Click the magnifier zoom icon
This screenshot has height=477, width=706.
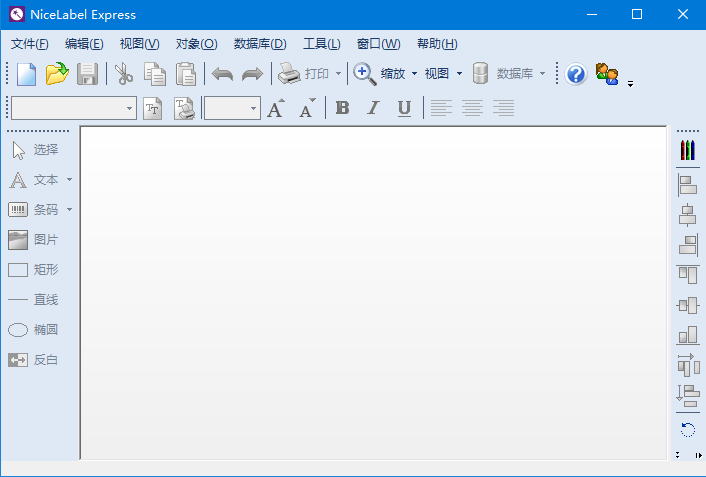(364, 74)
